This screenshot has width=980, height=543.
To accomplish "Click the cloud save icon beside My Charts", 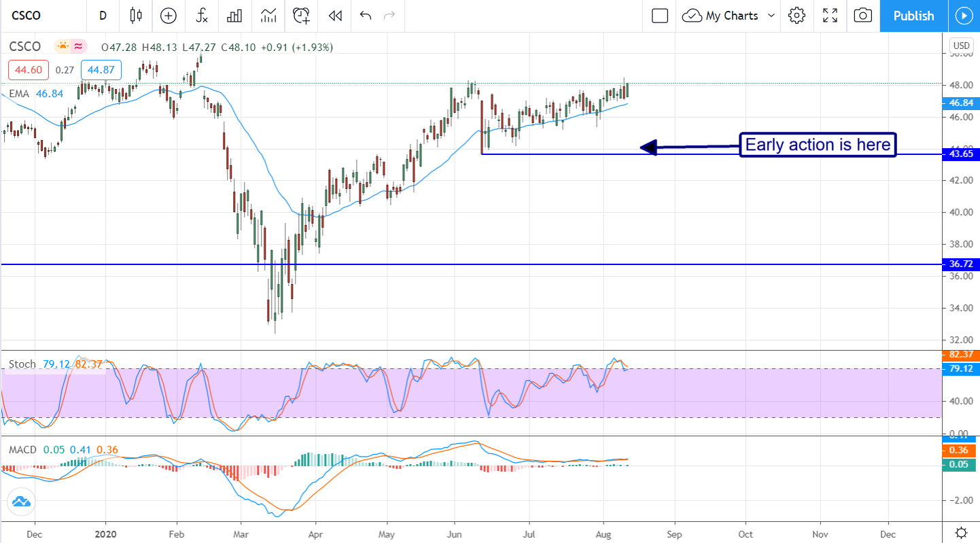I will [x=692, y=16].
